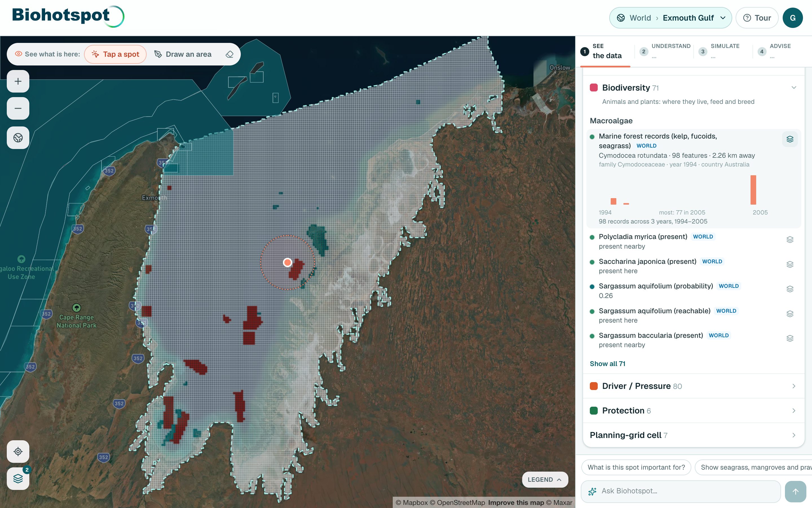Click the Maxar attribution text
Screen dimensions: 812x508
click(x=559, y=503)
